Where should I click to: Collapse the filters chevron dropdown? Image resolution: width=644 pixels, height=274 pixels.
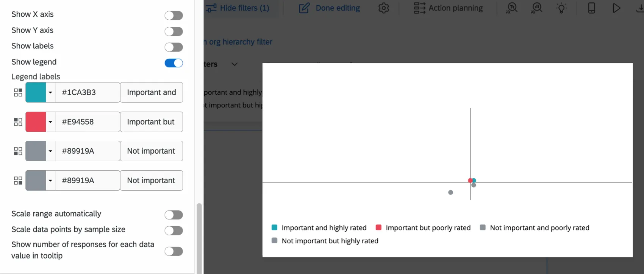coord(234,64)
